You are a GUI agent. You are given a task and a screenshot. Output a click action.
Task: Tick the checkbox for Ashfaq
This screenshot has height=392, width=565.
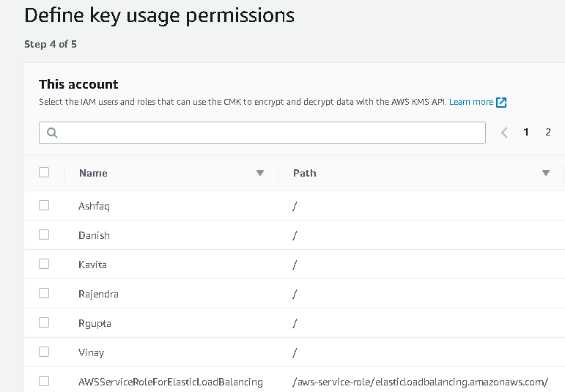(44, 205)
